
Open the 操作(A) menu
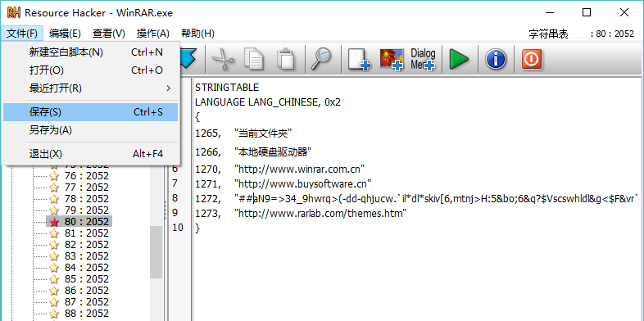pyautogui.click(x=152, y=34)
